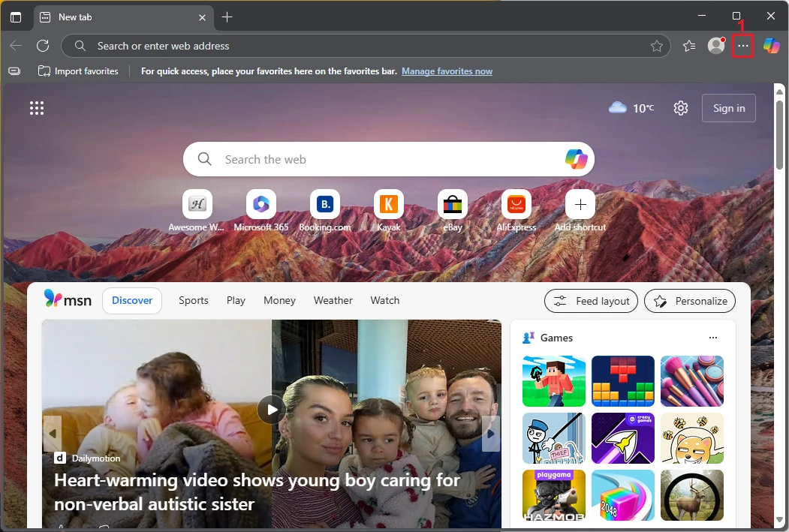Click the page vertical scrollbar thumb

[779, 135]
